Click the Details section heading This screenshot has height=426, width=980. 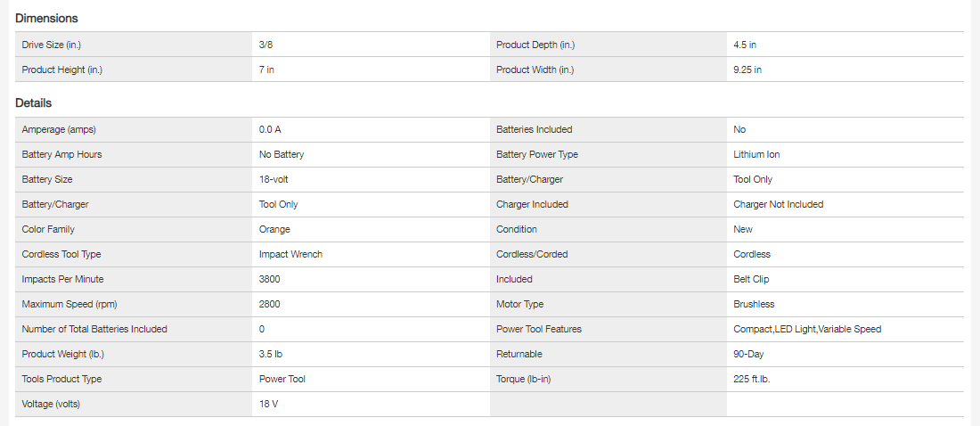coord(34,102)
